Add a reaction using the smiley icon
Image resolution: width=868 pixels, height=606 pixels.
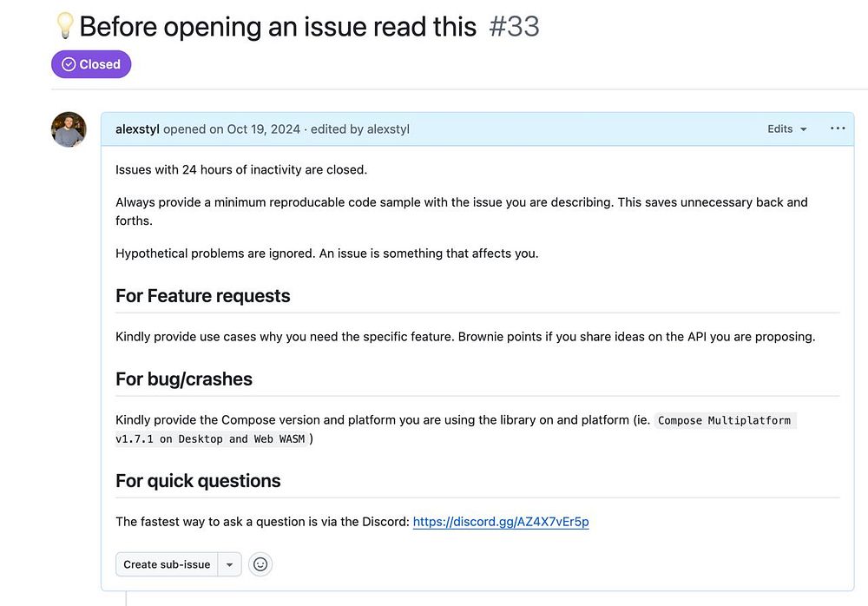click(260, 564)
